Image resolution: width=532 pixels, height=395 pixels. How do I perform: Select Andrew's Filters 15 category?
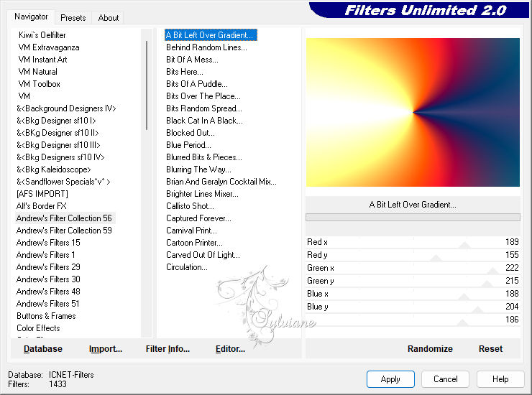point(48,243)
